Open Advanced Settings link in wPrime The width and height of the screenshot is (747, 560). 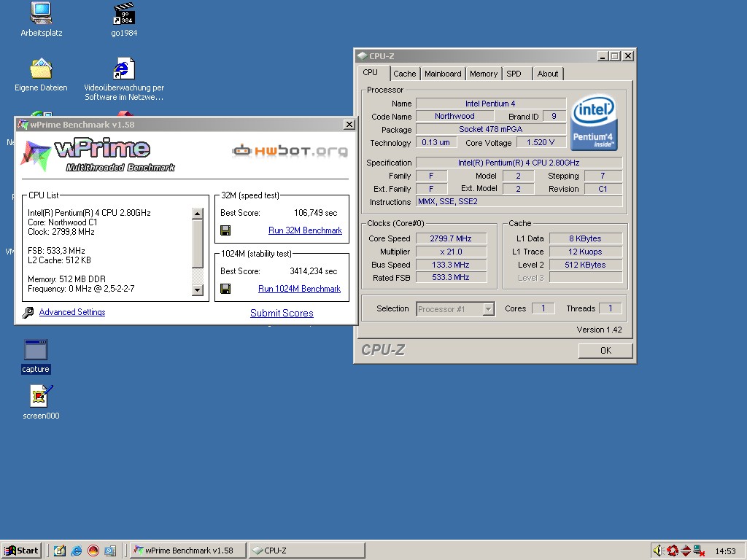72,312
